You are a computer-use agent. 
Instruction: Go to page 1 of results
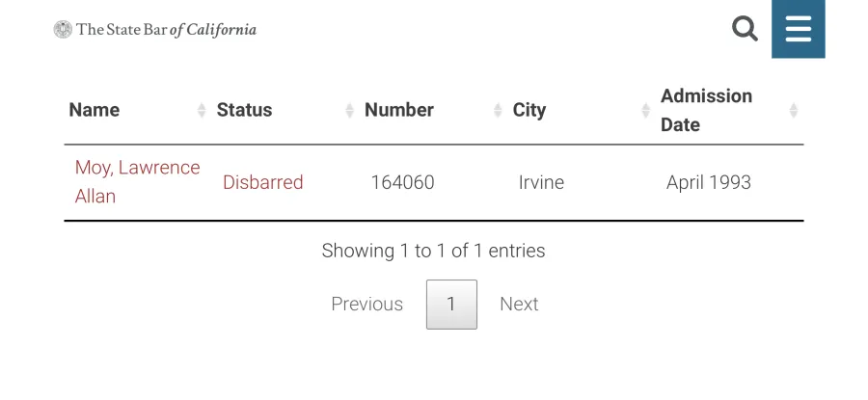pyautogui.click(x=451, y=305)
